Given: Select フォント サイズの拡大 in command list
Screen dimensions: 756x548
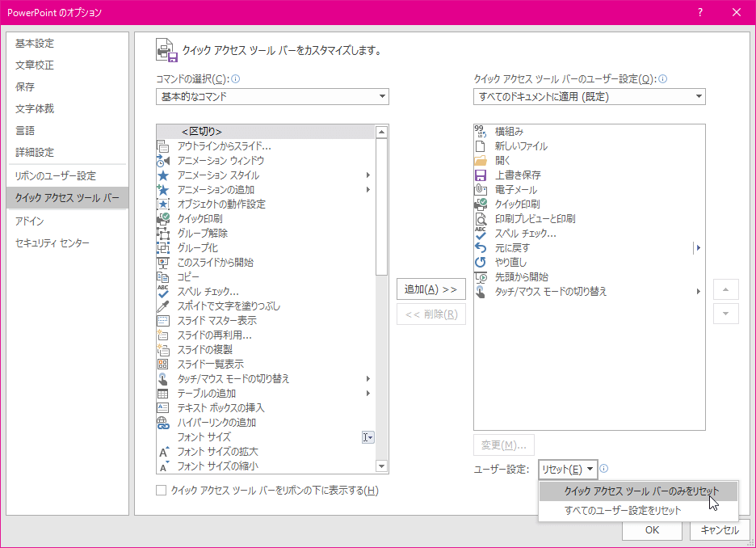Looking at the screenshot, I should [x=266, y=452].
